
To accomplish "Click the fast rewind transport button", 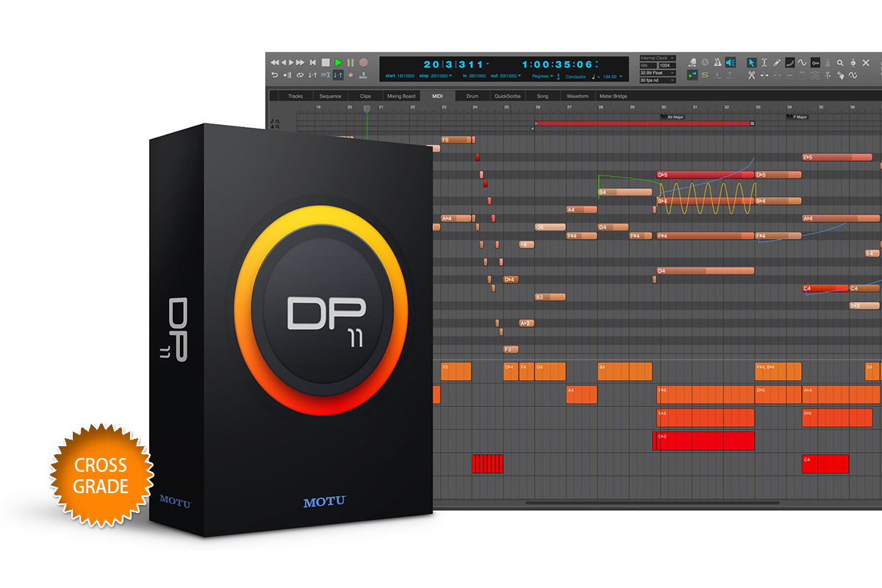I will 275,62.
